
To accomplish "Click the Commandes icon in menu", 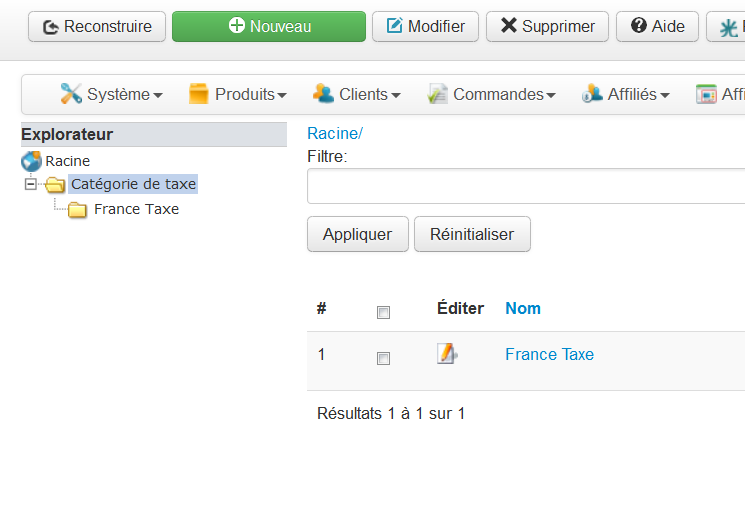I will tap(437, 94).
